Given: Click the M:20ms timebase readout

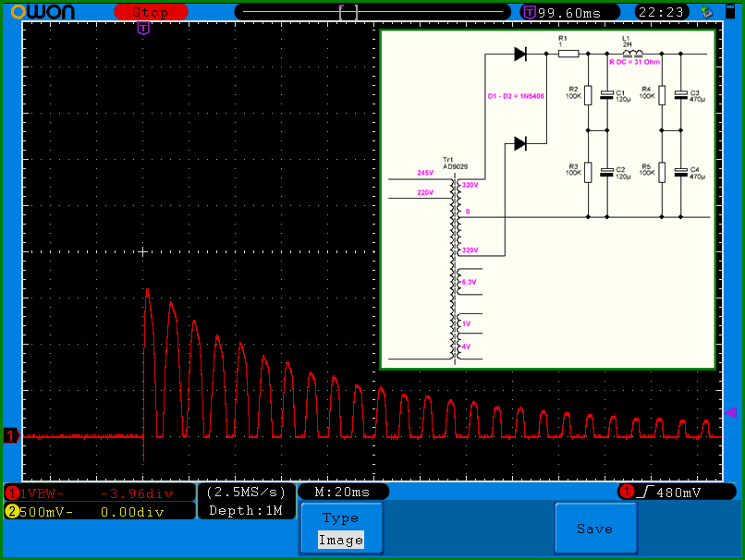Looking at the screenshot, I should tap(342, 492).
